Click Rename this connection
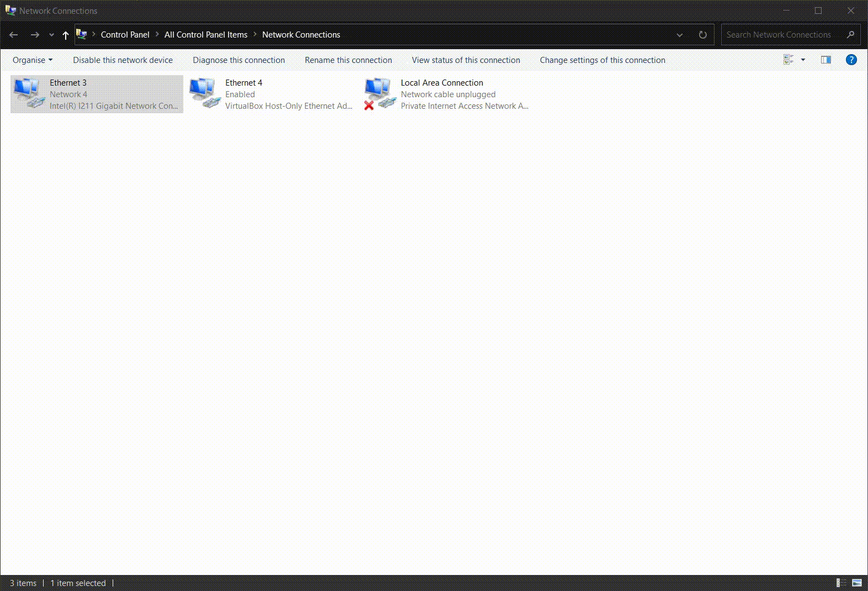 348,60
